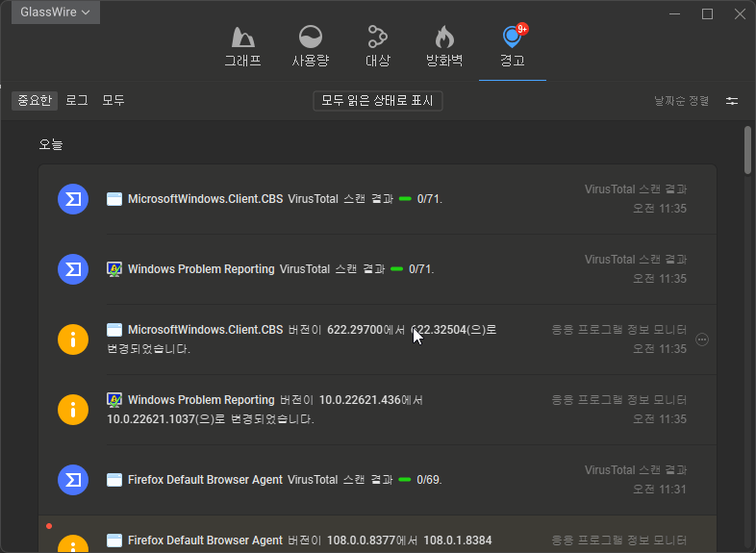Open the GlassWire dropdown menu
Viewport: 756px width, 553px height.
(x=56, y=13)
